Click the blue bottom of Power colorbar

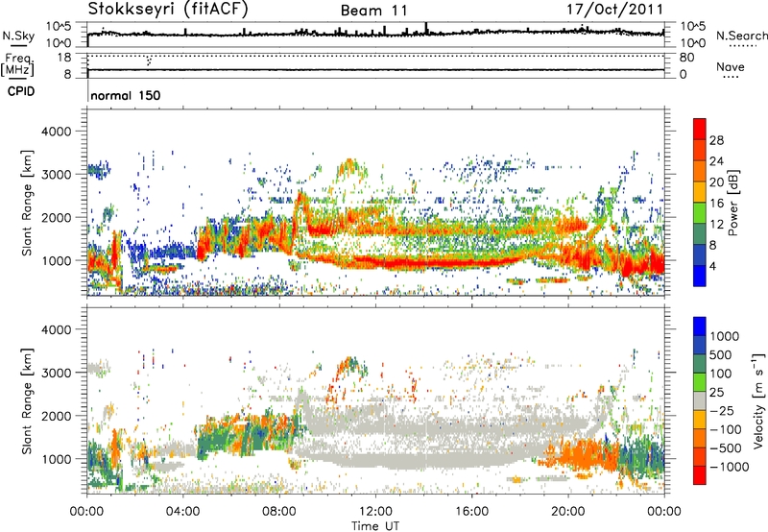pyautogui.click(x=700, y=277)
